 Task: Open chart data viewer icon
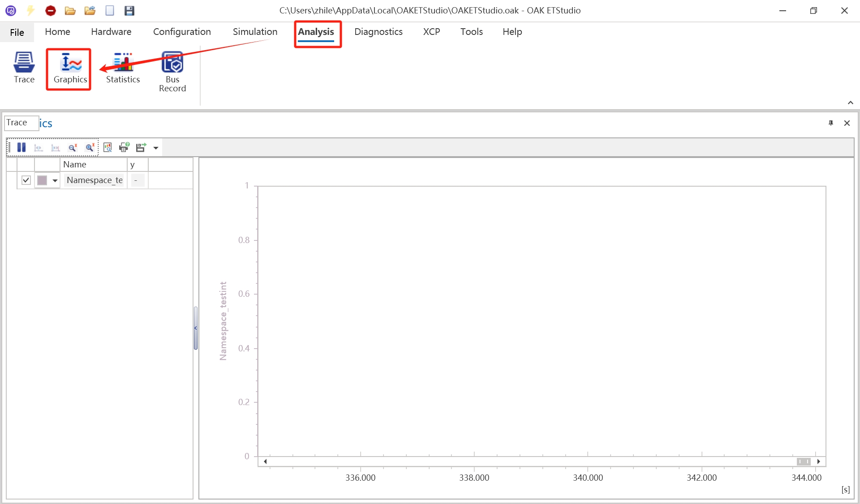click(107, 148)
